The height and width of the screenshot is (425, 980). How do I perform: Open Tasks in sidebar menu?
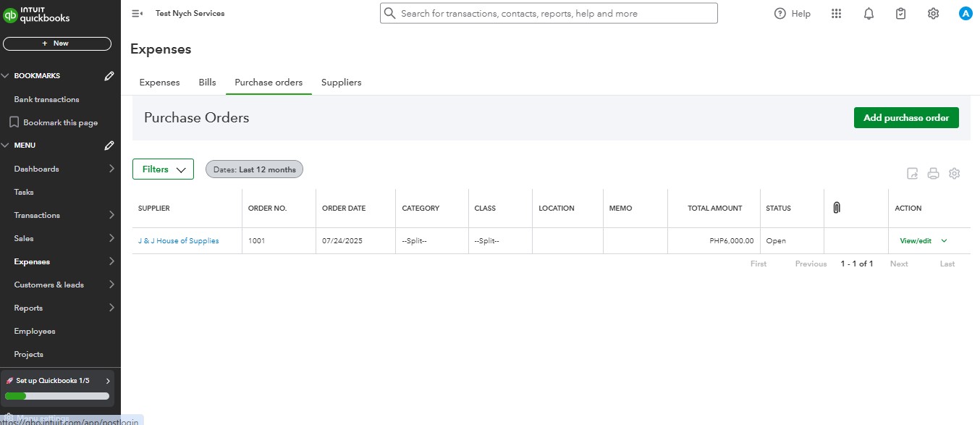24,192
